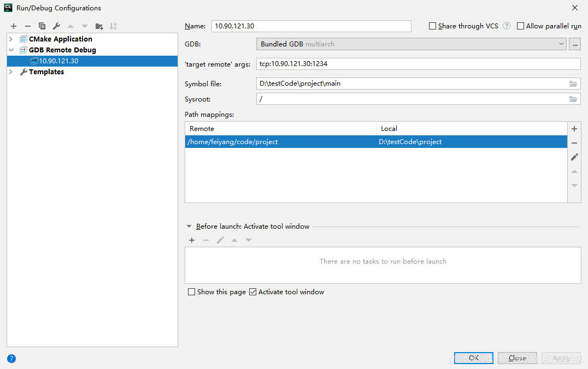The height and width of the screenshot is (369, 588).
Task: Browse for Symbol file folder icon
Action: (573, 84)
